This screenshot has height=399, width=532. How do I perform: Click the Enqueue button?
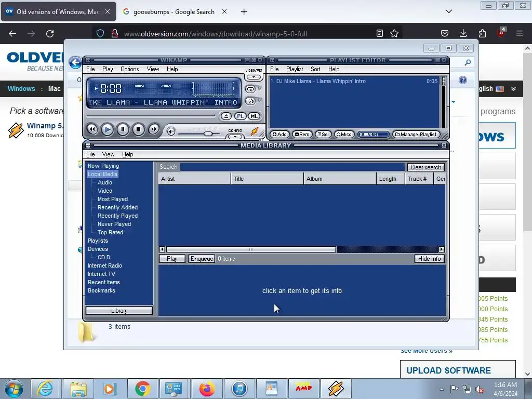[x=202, y=259]
